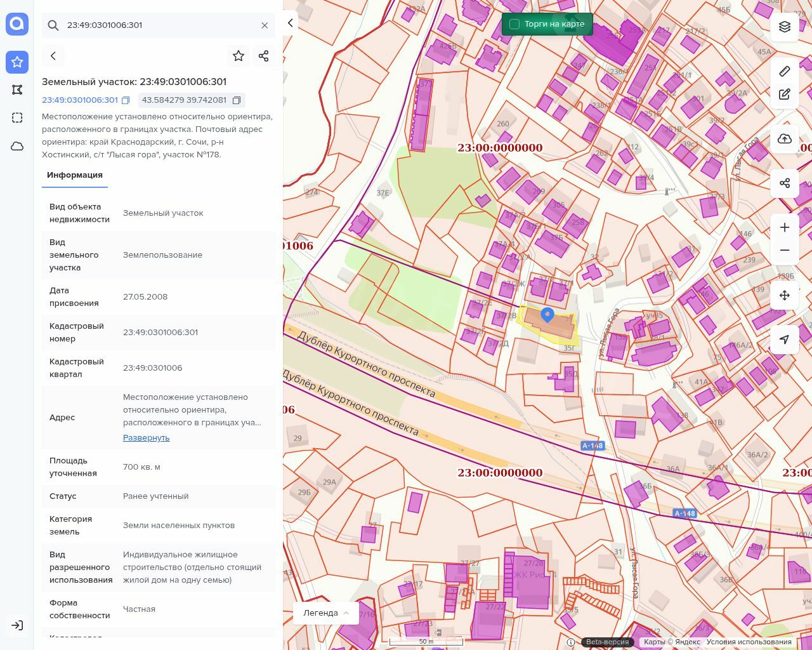The height and width of the screenshot is (650, 812).
Task: Zoom in on the map
Action: click(785, 227)
